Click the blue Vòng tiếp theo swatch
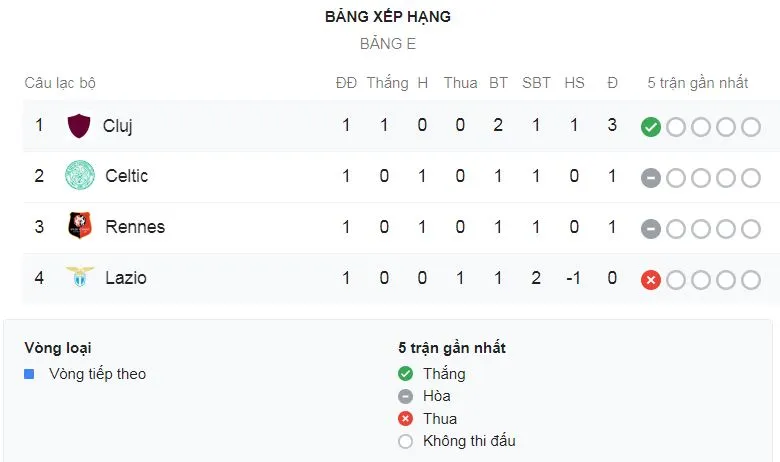The width and height of the screenshot is (780, 462). [x=29, y=374]
